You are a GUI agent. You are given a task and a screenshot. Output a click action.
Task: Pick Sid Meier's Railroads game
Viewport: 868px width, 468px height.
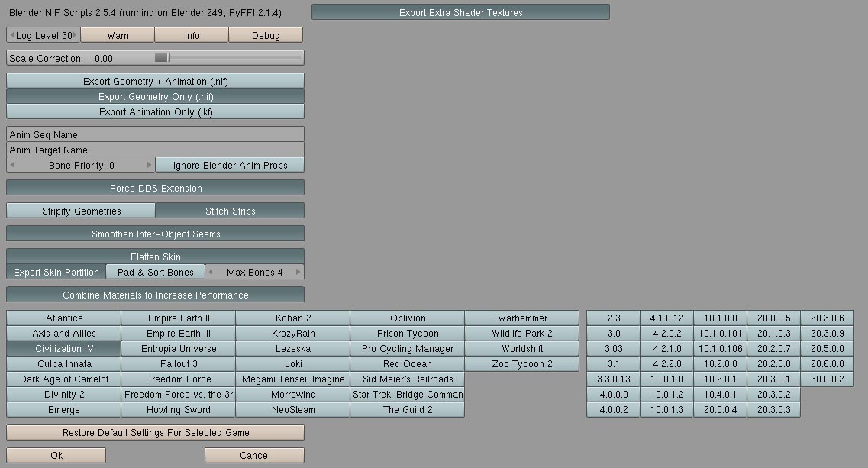(x=408, y=379)
